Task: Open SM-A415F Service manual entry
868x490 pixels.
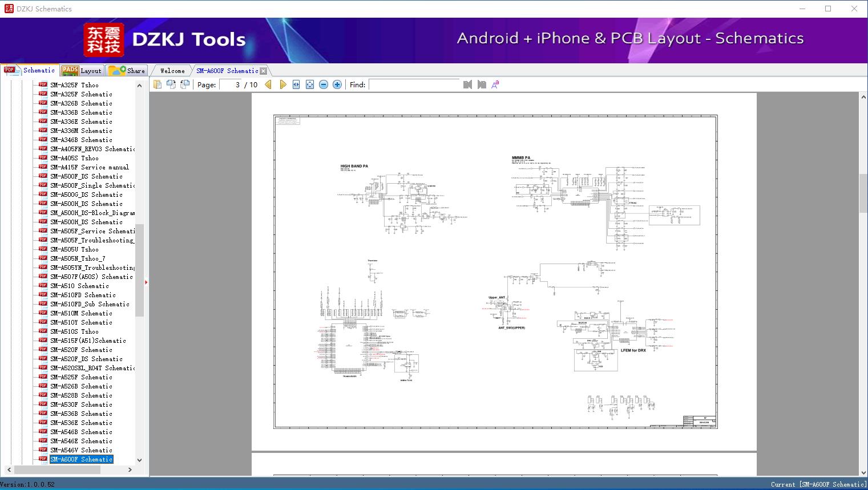Action: (x=89, y=167)
